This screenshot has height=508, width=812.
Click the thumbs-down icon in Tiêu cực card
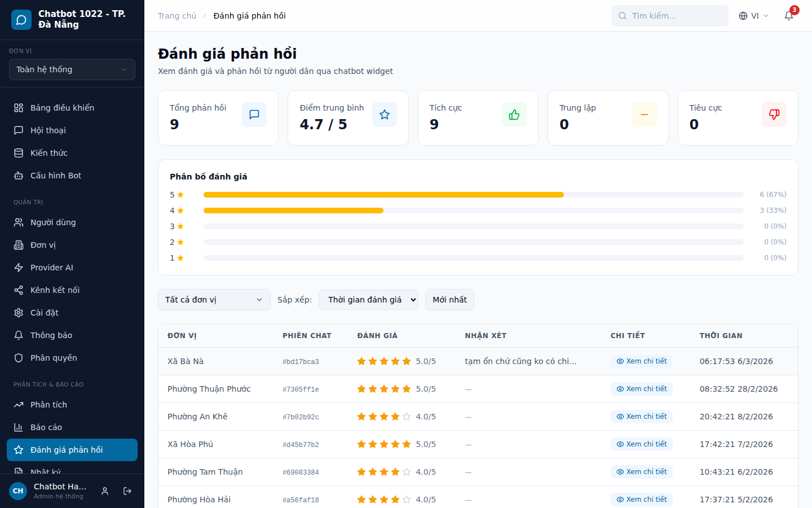pos(774,115)
